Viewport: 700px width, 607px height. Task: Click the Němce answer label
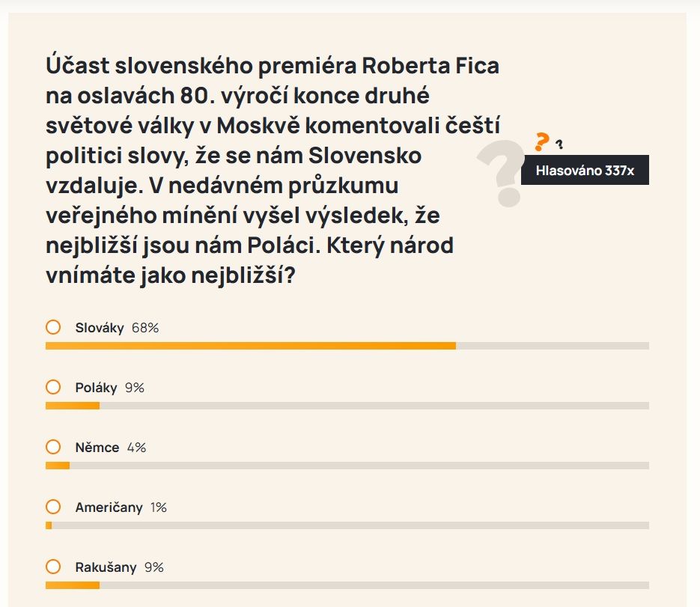point(97,448)
